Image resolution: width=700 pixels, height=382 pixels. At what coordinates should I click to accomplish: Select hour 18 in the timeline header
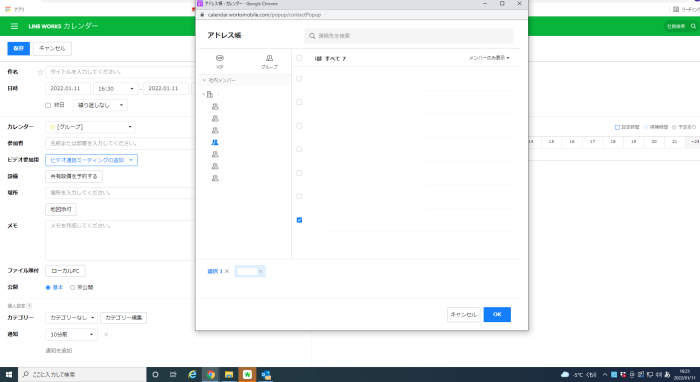pyautogui.click(x=613, y=142)
